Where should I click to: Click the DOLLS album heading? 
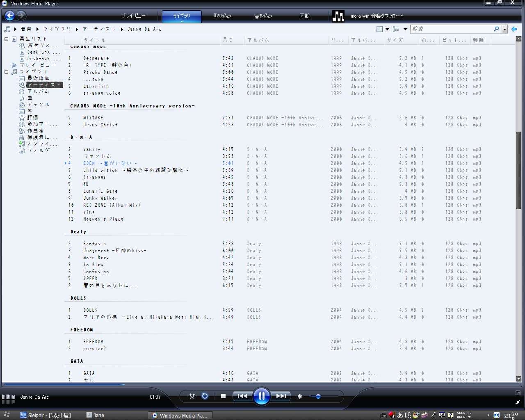pyautogui.click(x=78, y=298)
